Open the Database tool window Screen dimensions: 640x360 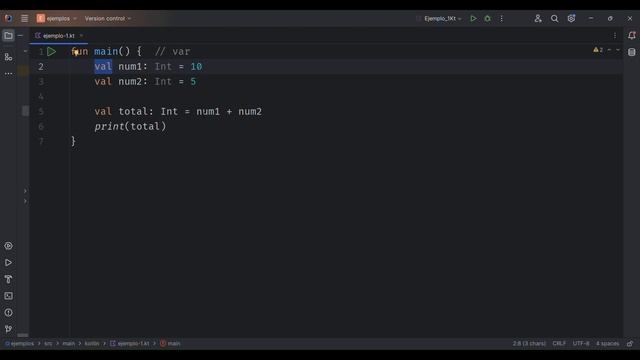tap(632, 52)
